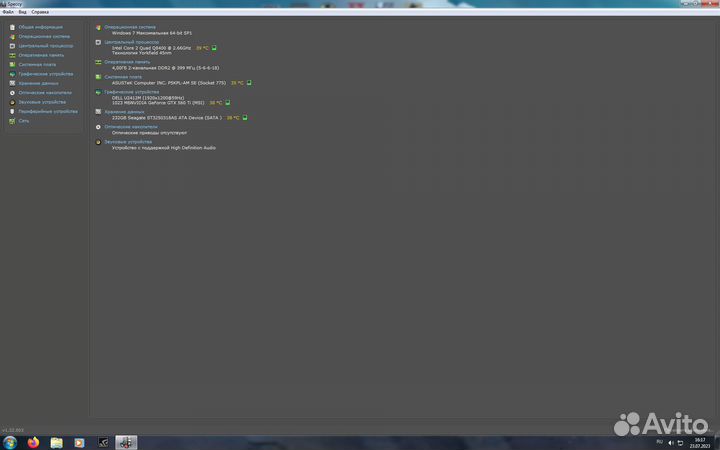Click the green sensor icon beside Seagate drive temperature

tap(245, 118)
